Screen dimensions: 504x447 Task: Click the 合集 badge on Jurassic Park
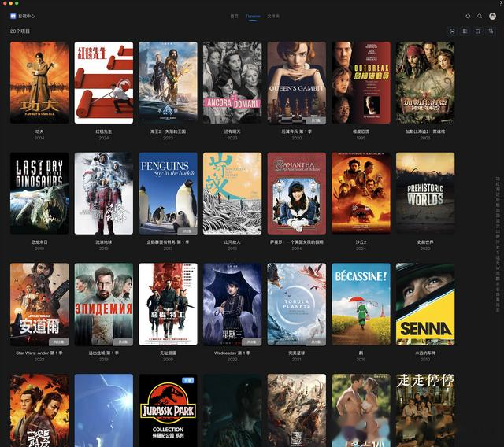coord(188,380)
